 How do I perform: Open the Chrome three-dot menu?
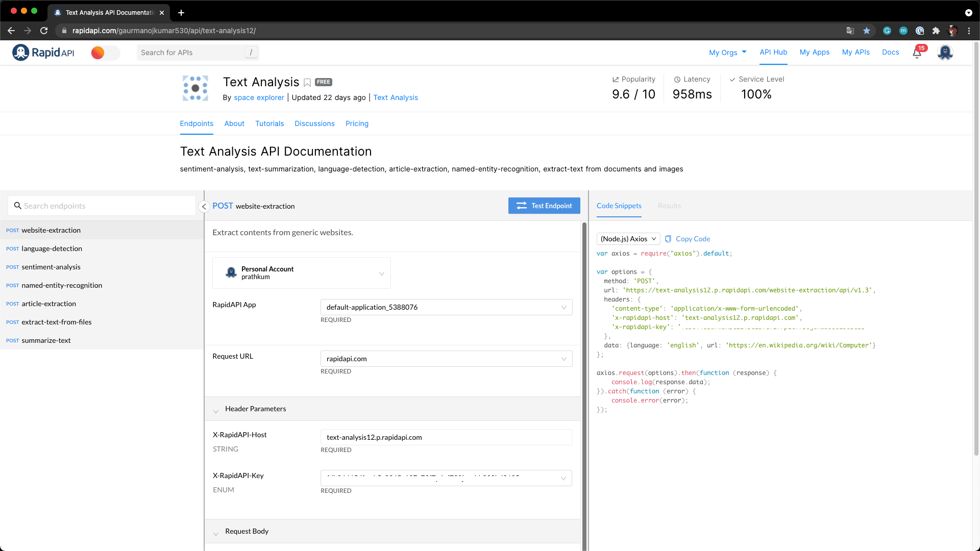pos(969,31)
